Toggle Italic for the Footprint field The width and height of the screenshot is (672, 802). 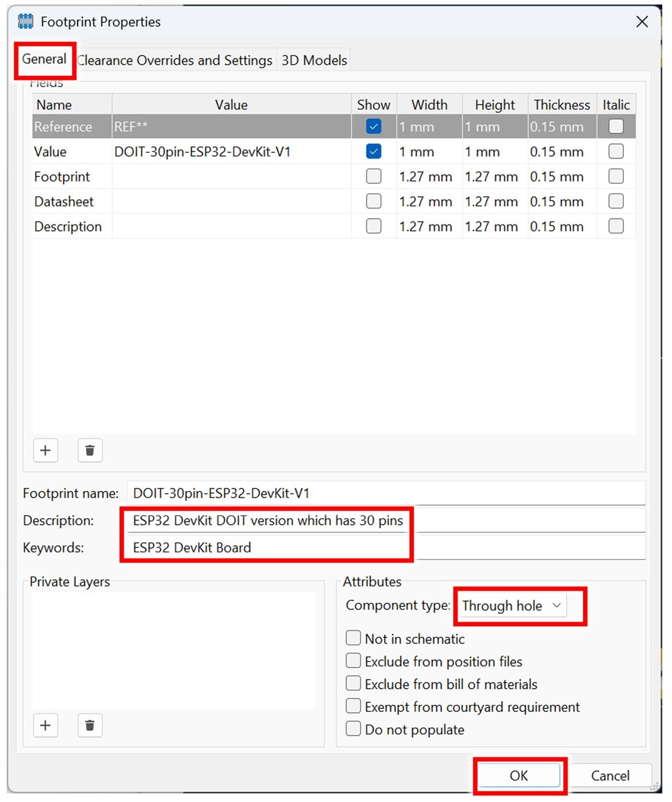point(616,176)
